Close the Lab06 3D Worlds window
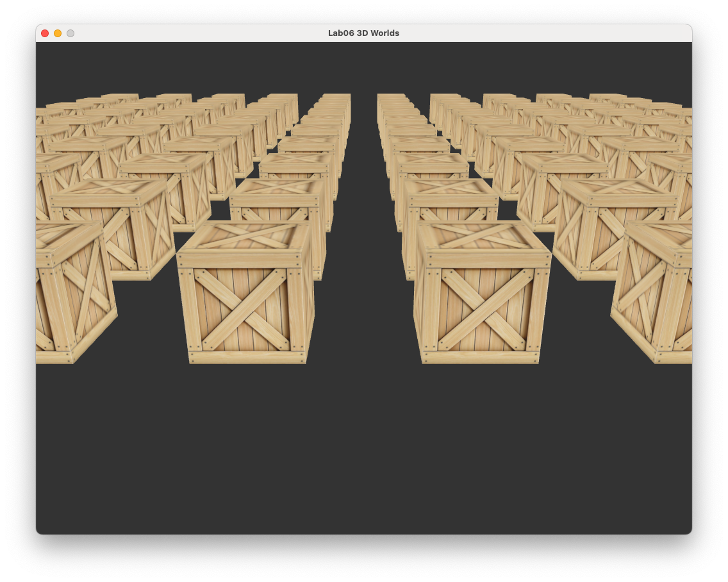 click(x=45, y=33)
